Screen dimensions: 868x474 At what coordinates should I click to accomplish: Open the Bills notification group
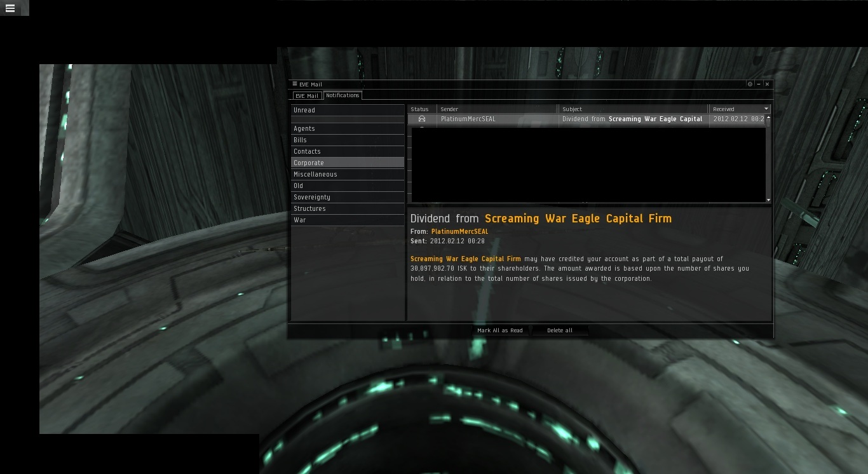348,140
